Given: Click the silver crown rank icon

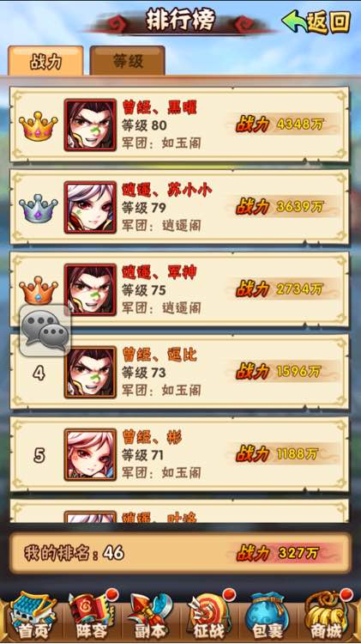Looking at the screenshot, I should pyautogui.click(x=38, y=209).
